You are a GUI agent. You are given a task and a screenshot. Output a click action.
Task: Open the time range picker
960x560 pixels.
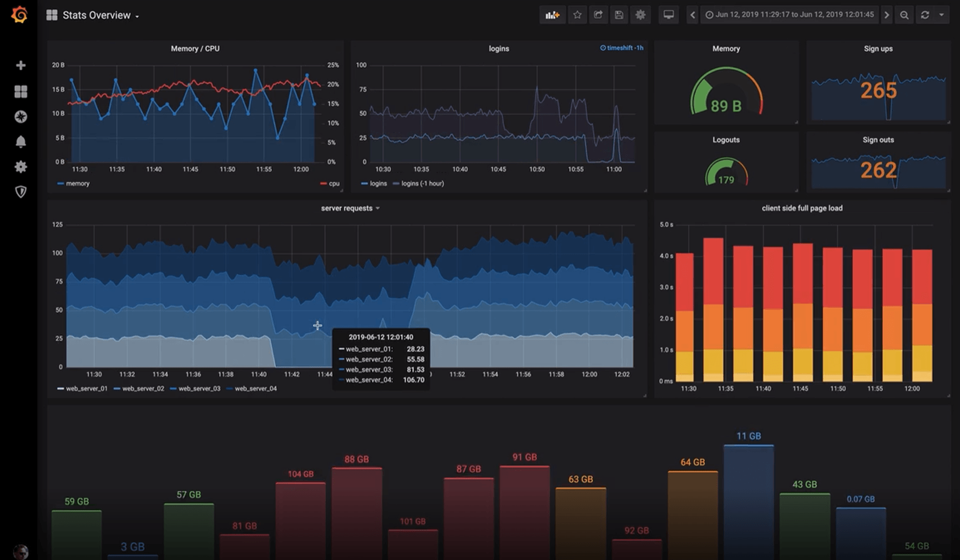pos(790,15)
